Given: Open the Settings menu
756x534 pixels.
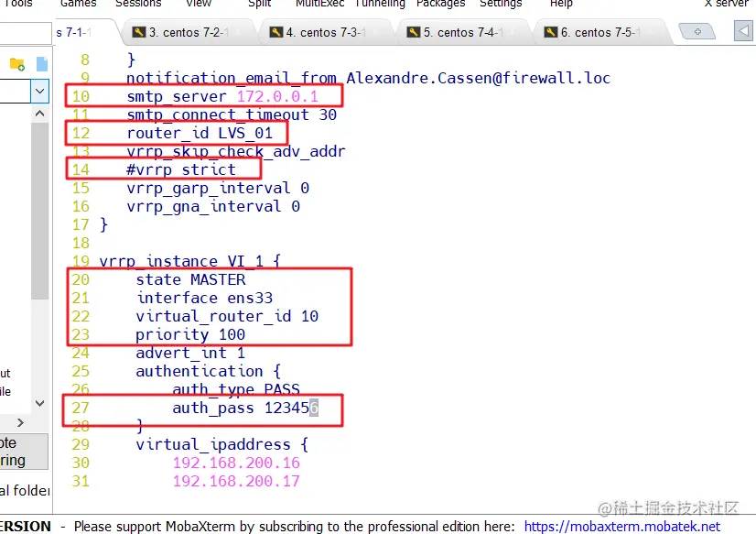Looking at the screenshot, I should click(501, 4).
